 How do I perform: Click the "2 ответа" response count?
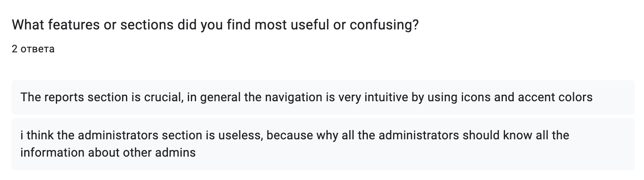tap(33, 49)
